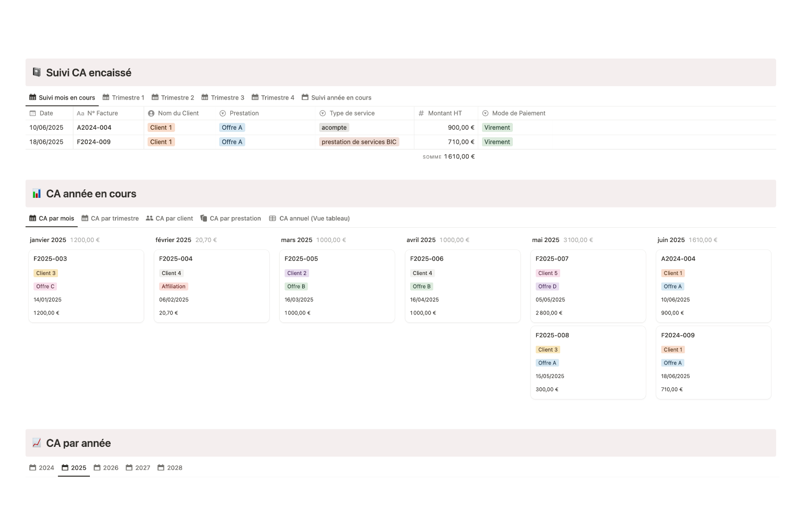Click the prestation de services BIC tag
This screenshot has width=798, height=532.
359,142
